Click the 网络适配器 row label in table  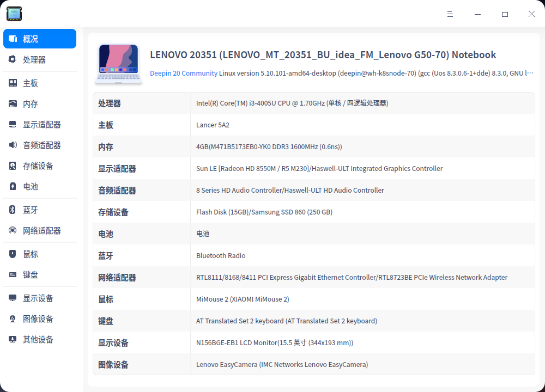tap(117, 278)
